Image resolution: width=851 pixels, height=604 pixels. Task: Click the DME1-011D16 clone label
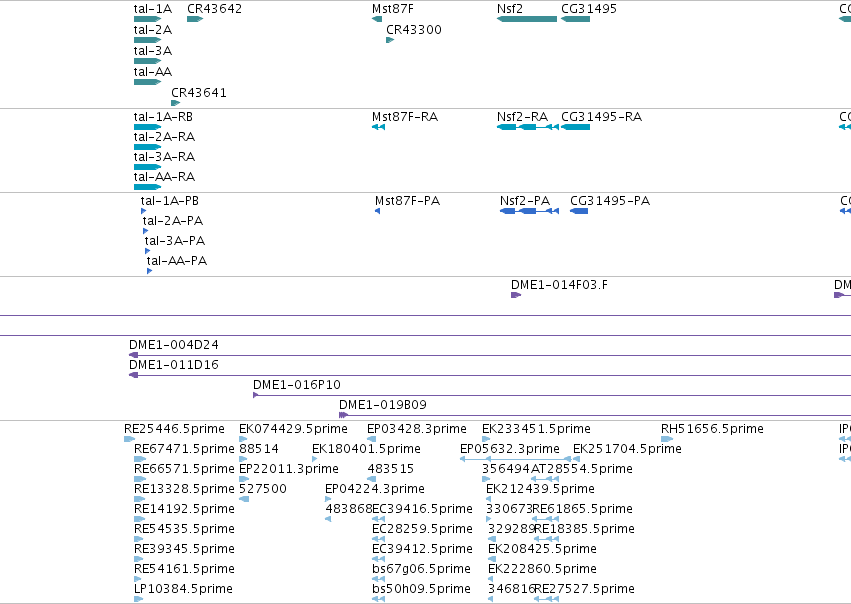pyautogui.click(x=174, y=365)
